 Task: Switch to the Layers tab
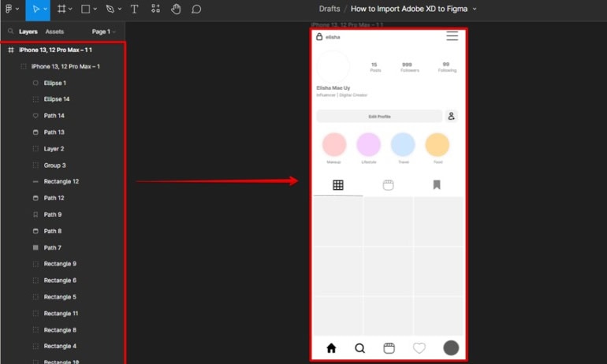coord(28,32)
